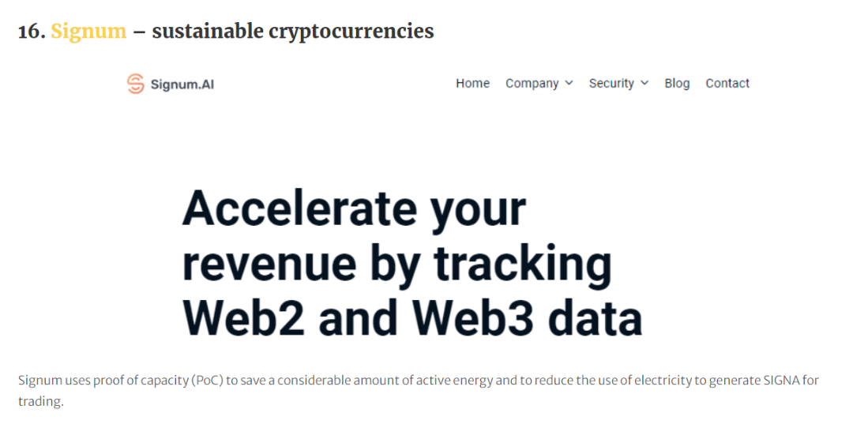The width and height of the screenshot is (868, 424).
Task: Click the sustainable cryptocurrencies heading text
Action: point(293,32)
